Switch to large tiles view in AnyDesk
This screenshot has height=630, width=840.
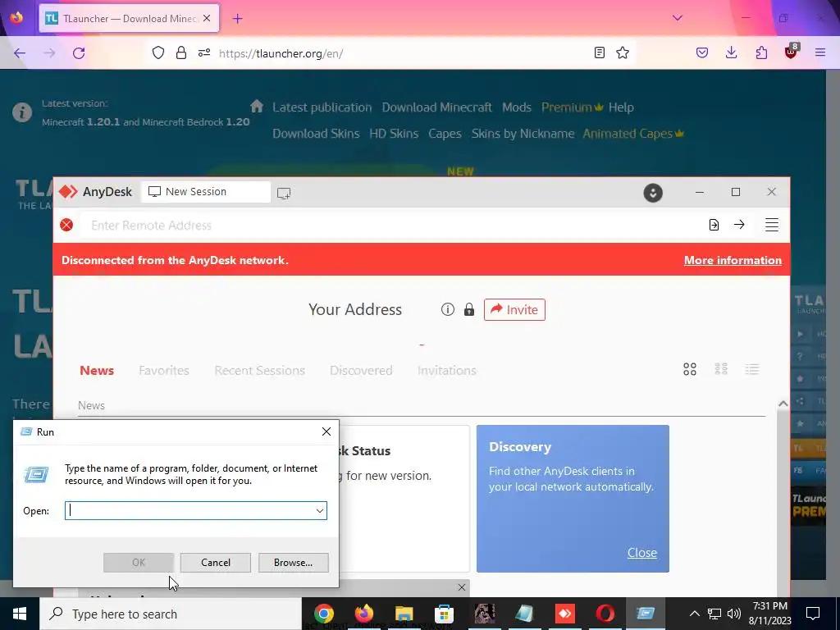tap(689, 369)
